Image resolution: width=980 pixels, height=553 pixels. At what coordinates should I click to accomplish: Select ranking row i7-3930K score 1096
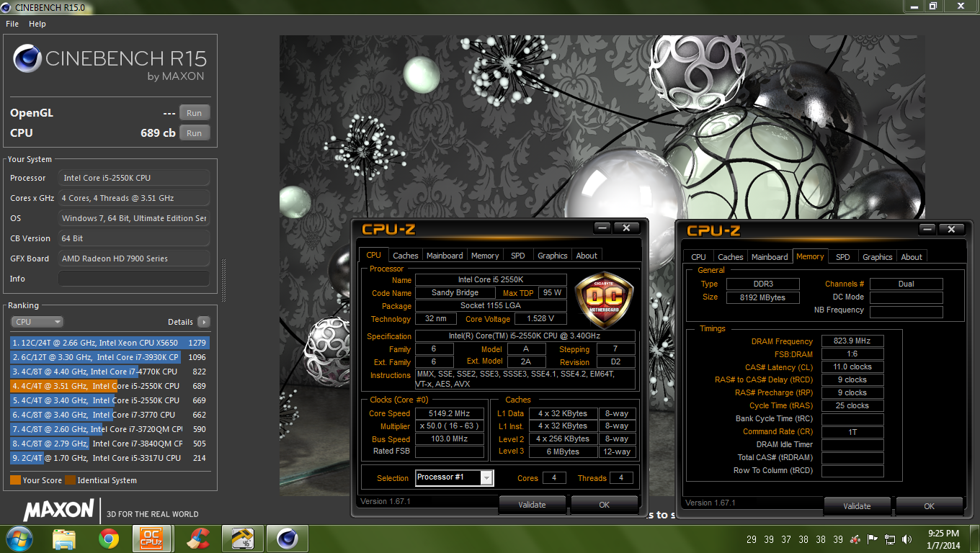pos(110,357)
